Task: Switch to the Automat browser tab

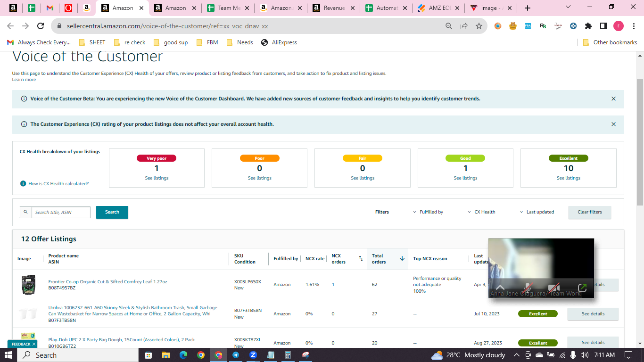Action: click(387, 8)
